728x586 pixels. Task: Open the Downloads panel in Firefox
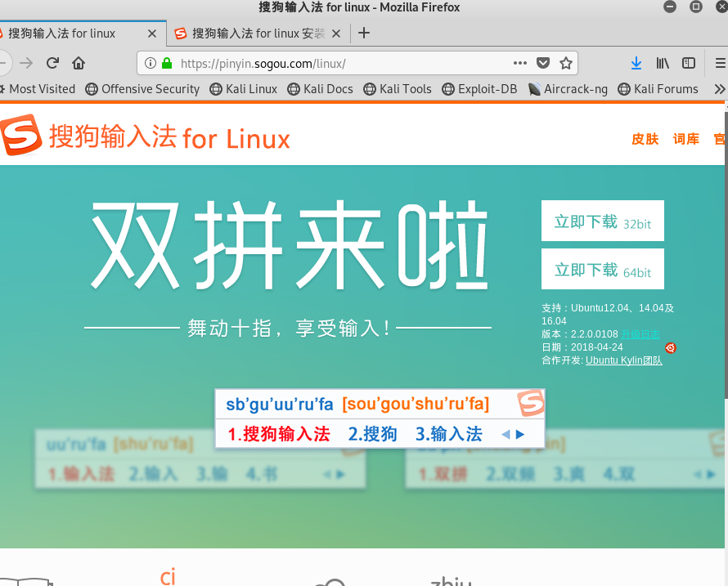[x=636, y=63]
